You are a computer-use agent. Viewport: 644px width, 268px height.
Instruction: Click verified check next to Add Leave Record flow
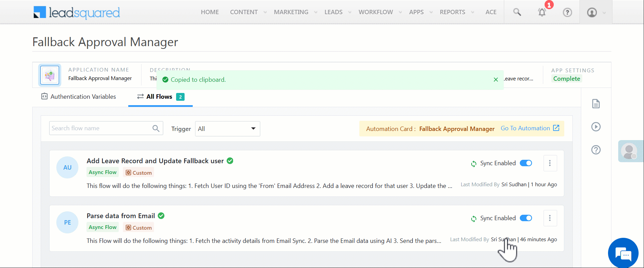pos(230,161)
